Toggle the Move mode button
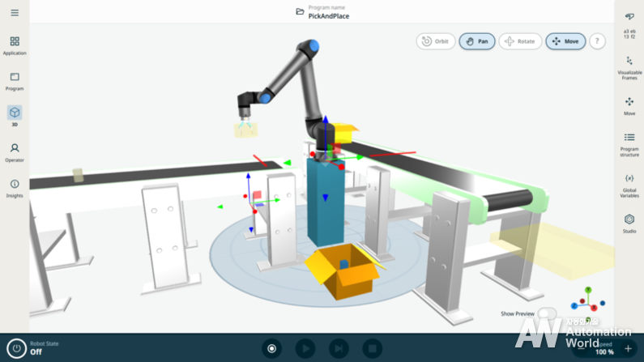This screenshot has width=644, height=362. point(565,41)
